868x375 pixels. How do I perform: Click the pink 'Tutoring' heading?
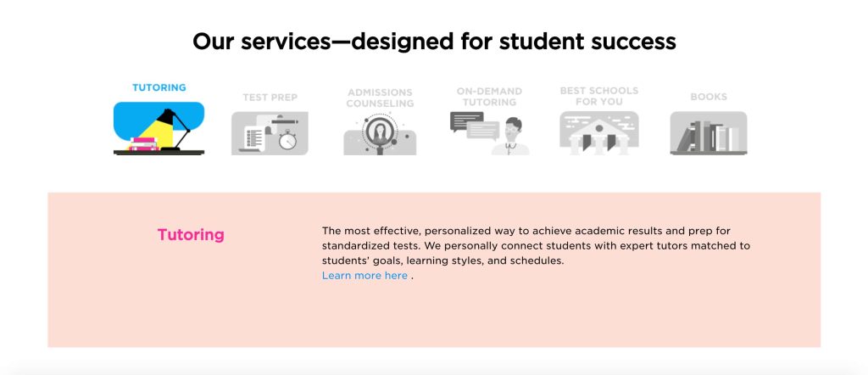pos(191,235)
